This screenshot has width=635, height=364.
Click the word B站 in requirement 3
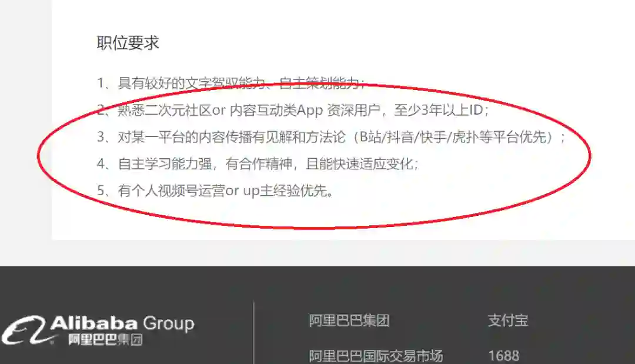370,137
